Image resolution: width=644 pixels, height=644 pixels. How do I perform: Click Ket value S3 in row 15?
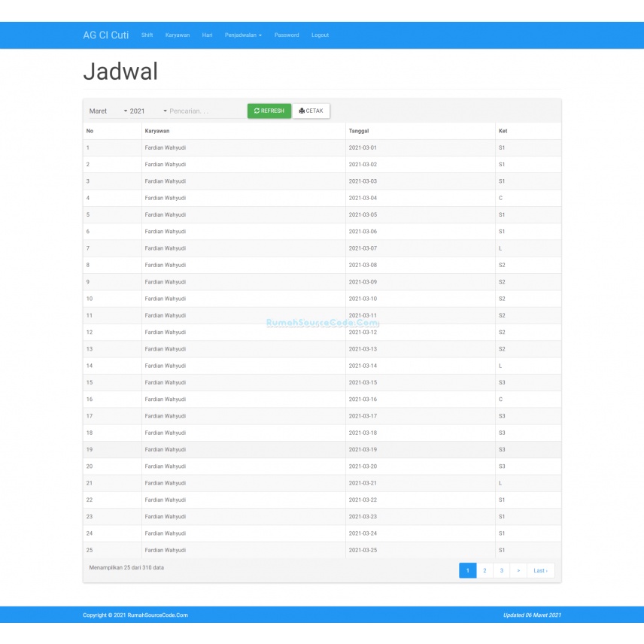pos(502,383)
